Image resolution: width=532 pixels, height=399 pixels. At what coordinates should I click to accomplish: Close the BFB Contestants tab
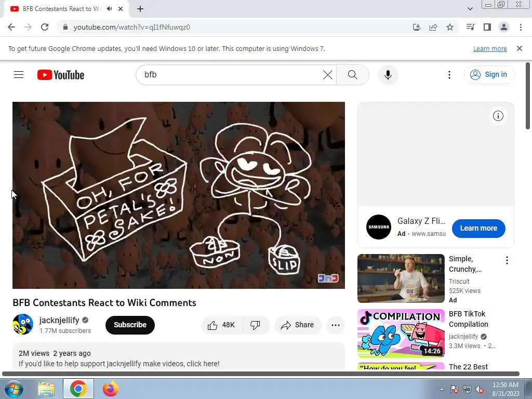[x=121, y=9]
